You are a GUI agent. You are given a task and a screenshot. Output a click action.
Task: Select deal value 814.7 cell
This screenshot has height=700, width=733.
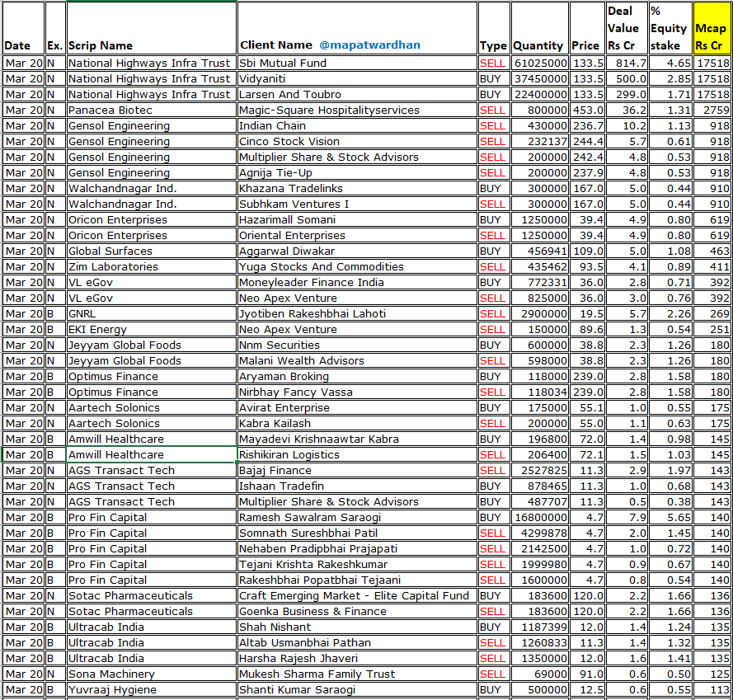click(627, 63)
